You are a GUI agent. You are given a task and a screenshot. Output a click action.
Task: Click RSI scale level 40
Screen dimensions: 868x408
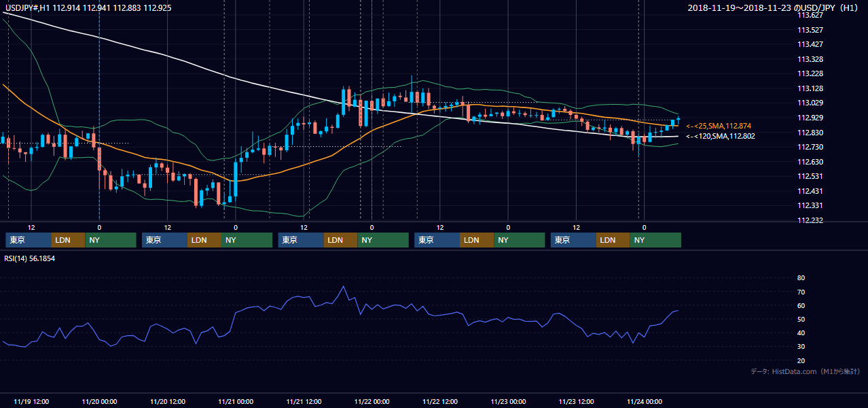coord(801,333)
